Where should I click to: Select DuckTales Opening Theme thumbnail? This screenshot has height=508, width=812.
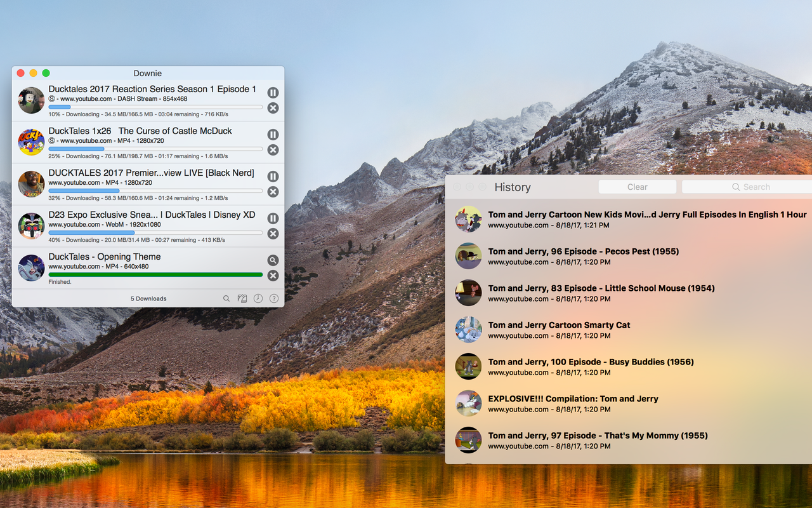coord(31,268)
